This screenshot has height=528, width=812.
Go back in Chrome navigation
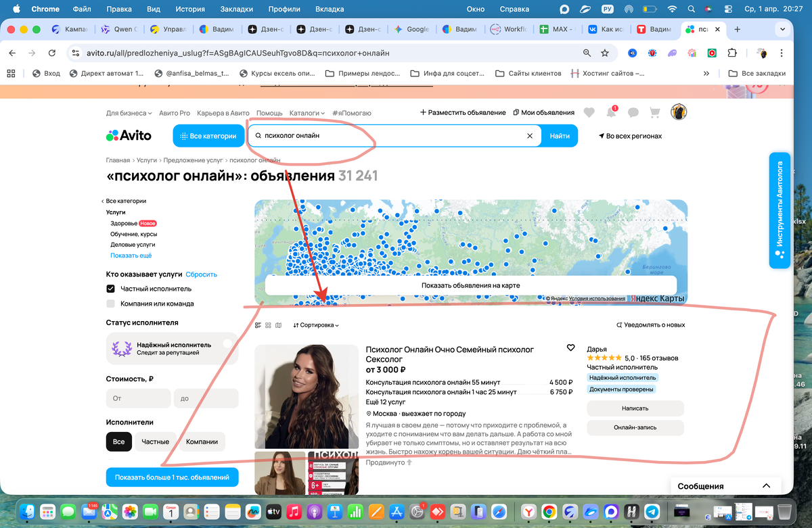click(12, 53)
